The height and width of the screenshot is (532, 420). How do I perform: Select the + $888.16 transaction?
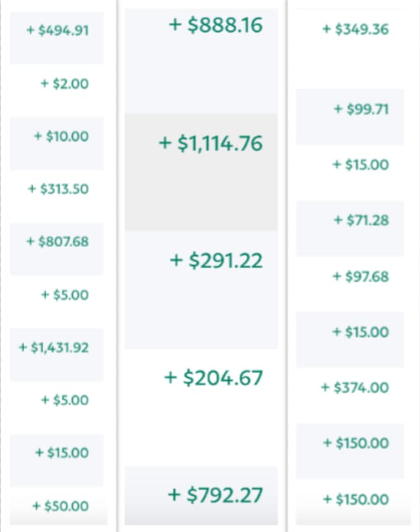(216, 25)
